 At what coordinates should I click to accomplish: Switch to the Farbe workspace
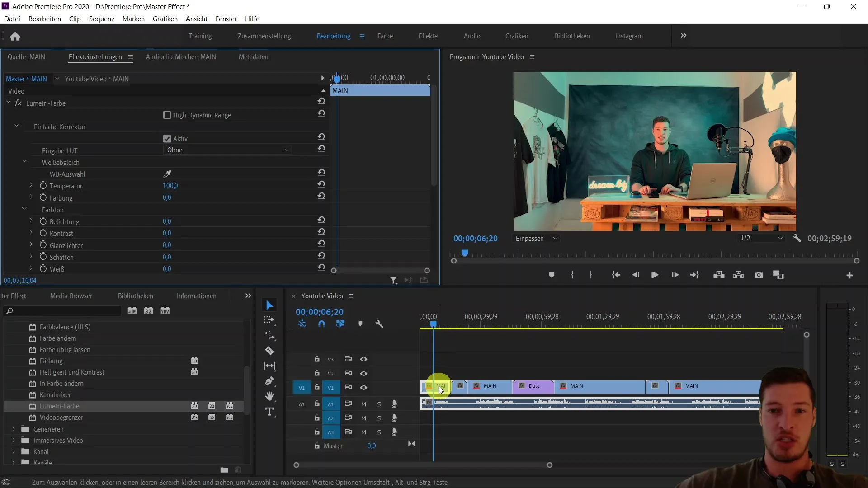pyautogui.click(x=385, y=36)
